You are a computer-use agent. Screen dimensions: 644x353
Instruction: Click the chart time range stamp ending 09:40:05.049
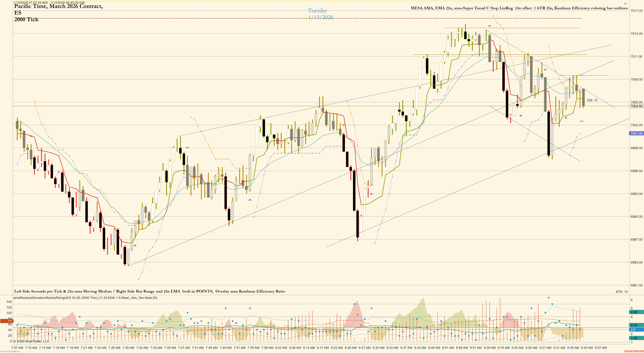49,3
